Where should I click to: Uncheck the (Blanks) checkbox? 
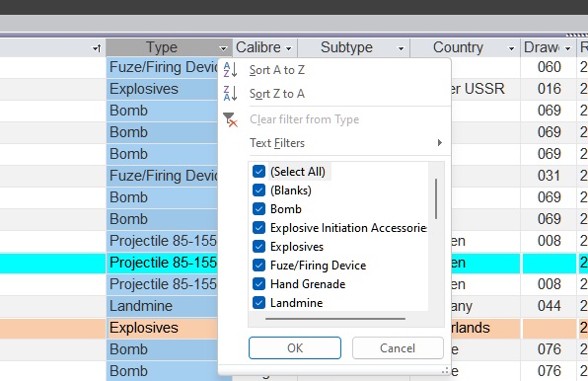coord(258,190)
